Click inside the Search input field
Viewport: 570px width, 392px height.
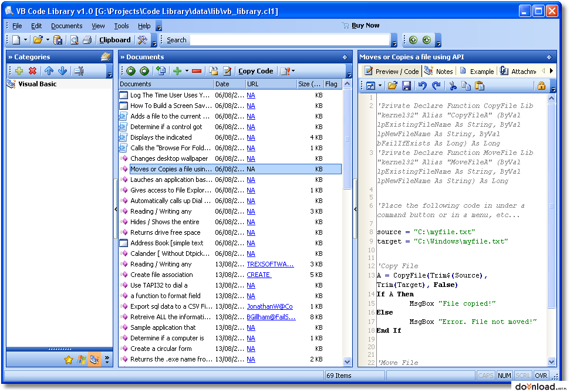coord(290,40)
